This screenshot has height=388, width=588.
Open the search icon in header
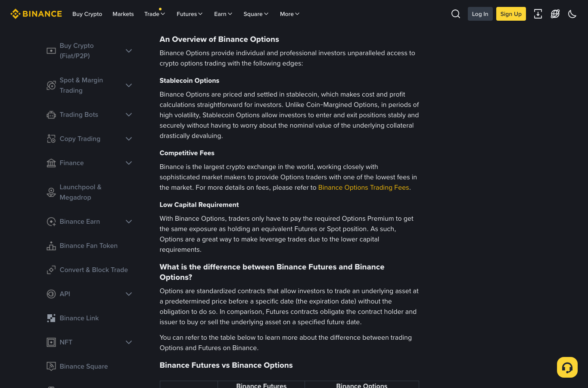pos(456,14)
